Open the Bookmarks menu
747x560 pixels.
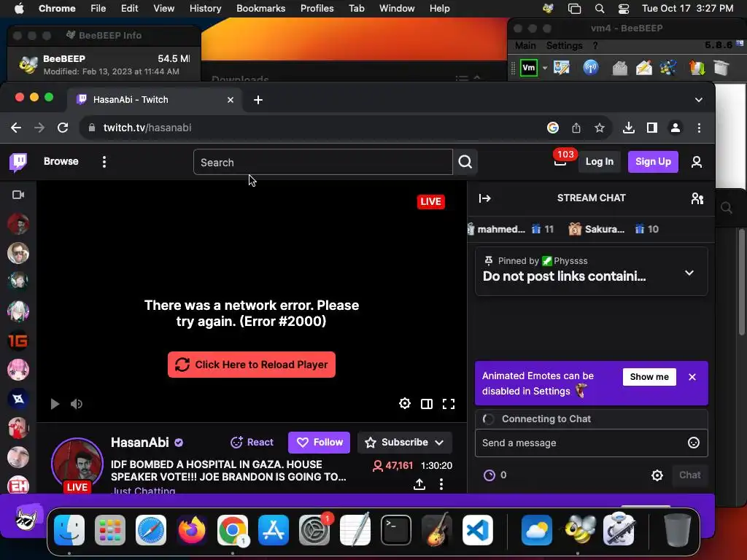tap(260, 8)
